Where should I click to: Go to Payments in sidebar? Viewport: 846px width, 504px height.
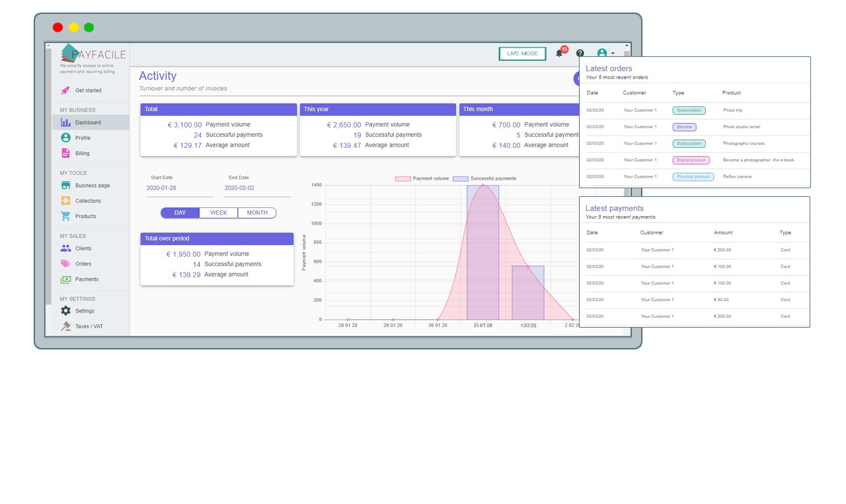pos(87,279)
